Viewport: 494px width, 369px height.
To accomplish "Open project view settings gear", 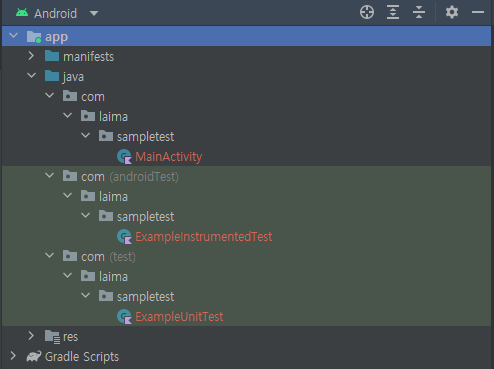I will coord(452,13).
